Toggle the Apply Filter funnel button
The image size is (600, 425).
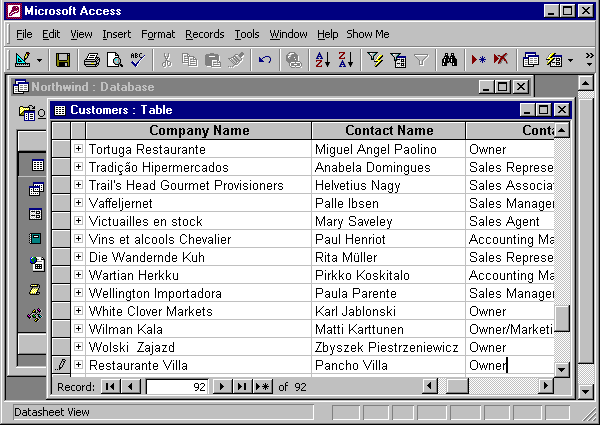pyautogui.click(x=421, y=61)
